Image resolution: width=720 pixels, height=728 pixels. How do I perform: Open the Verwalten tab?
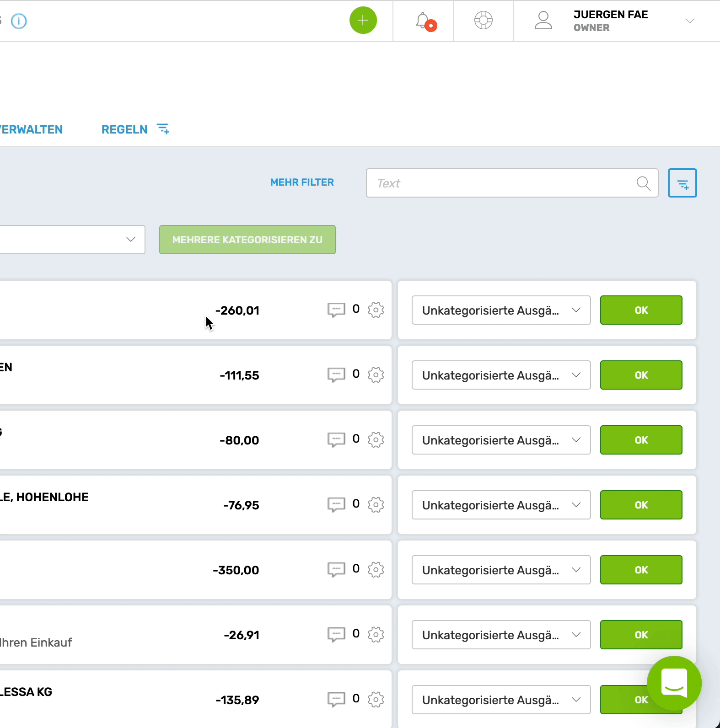point(31,129)
